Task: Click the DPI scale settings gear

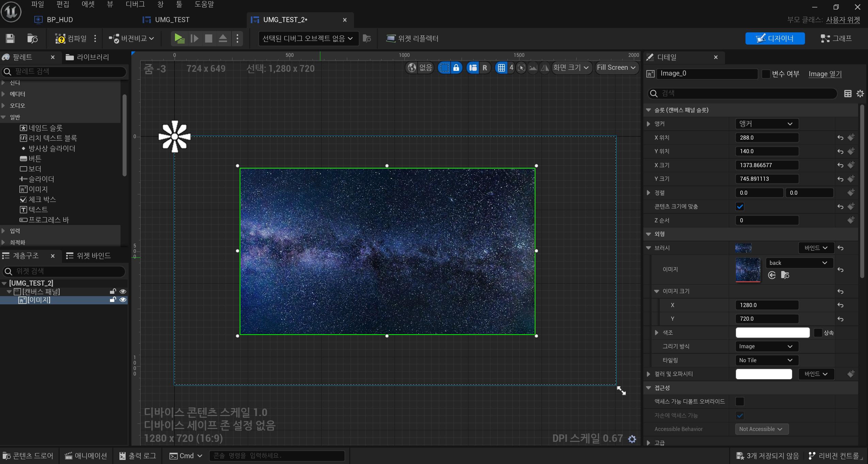Action: 632,439
